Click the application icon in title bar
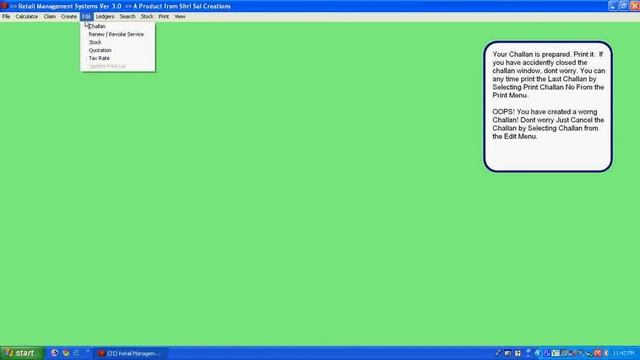The image size is (640, 360). point(4,6)
